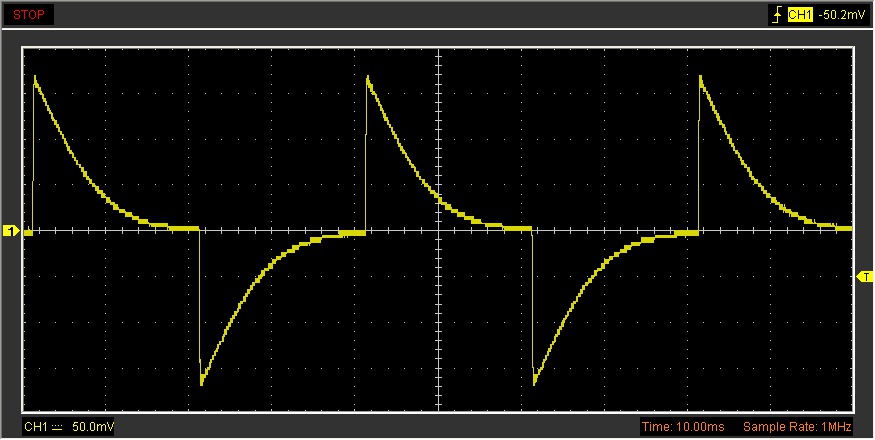This screenshot has width=875, height=440.
Task: Click the rising edge trigger icon
Action: point(776,15)
